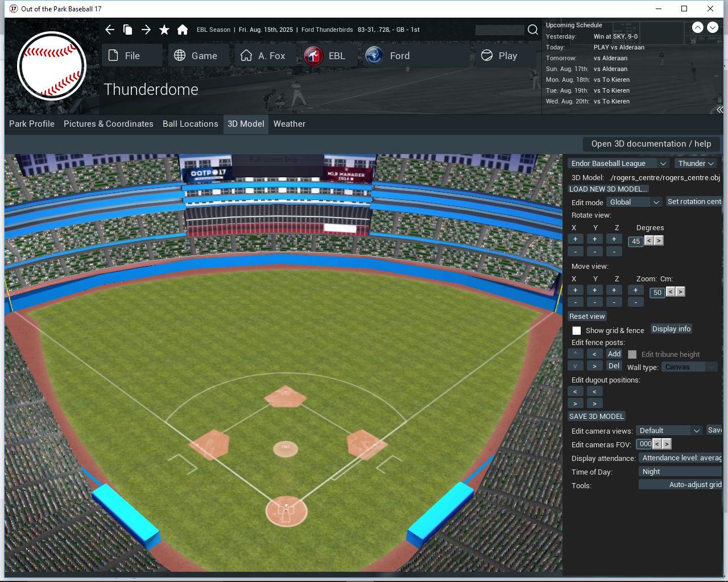Click the back arrow navigation icon
Viewport: 728px width, 582px height.
pyautogui.click(x=110, y=30)
